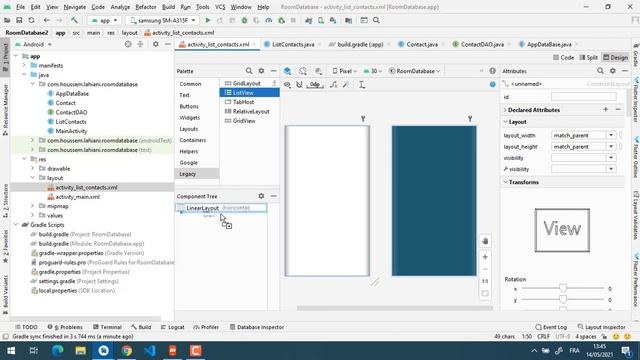Open Palette settings gear
The width and height of the screenshot is (640, 360).
pyautogui.click(x=261, y=71)
